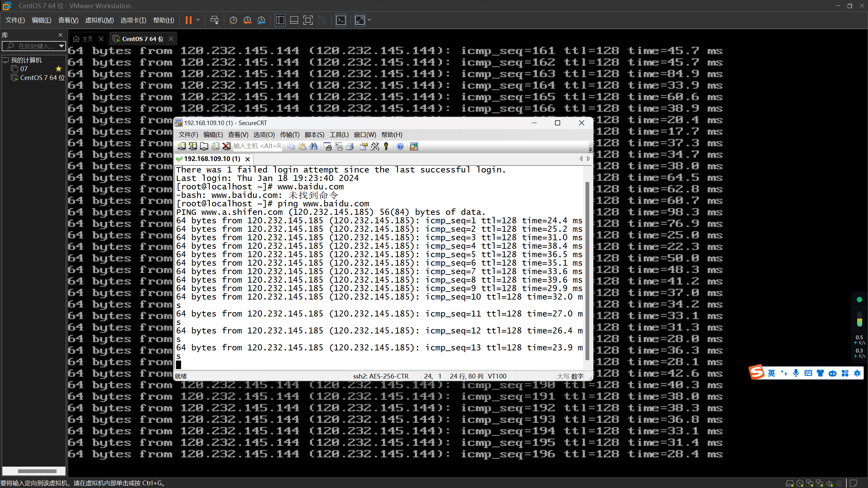The width and height of the screenshot is (868, 488).
Task: Click SecureCRT Quick Connect lightning icon
Action: (x=193, y=146)
